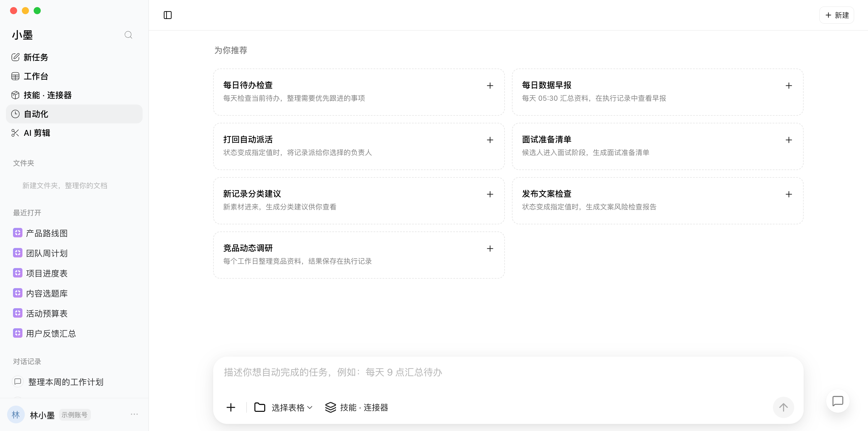Viewport: 868px width, 431px height.
Task: Add the 打回自动派活 automation plus icon
Action: (490, 140)
